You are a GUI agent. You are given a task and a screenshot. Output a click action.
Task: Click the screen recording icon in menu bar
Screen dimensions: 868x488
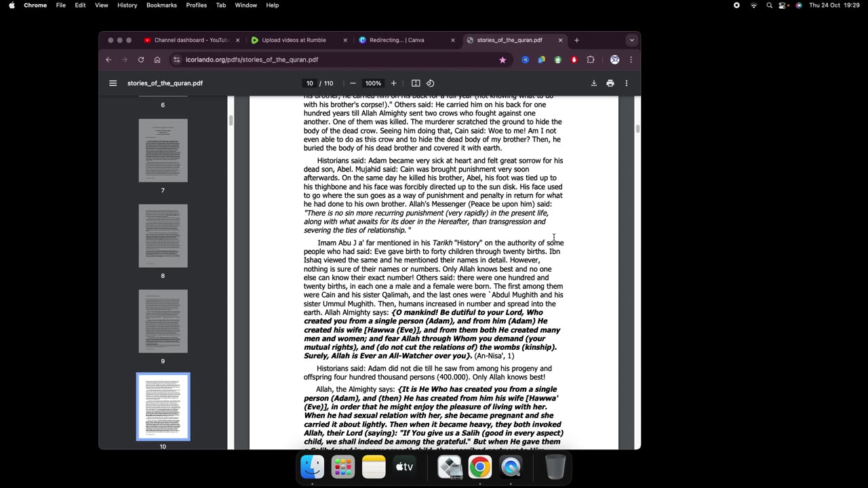tap(736, 5)
